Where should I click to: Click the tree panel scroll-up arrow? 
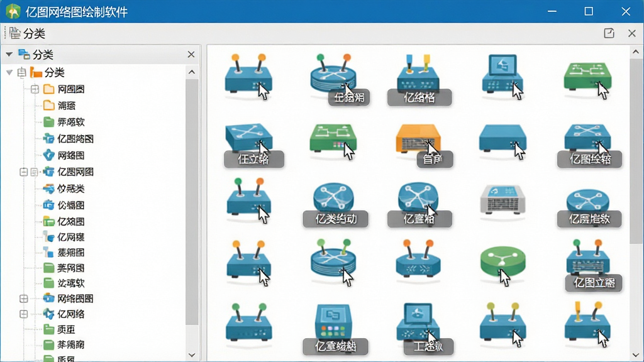tap(192, 72)
